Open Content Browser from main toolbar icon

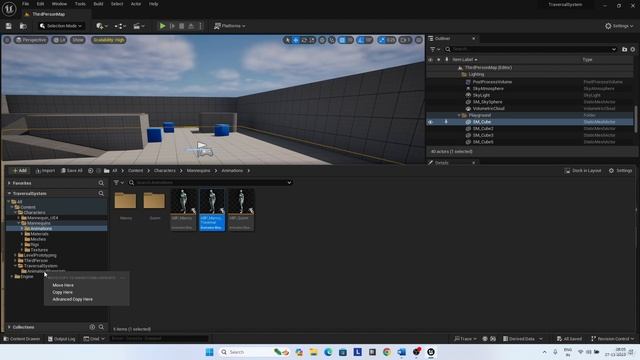tap(23, 26)
